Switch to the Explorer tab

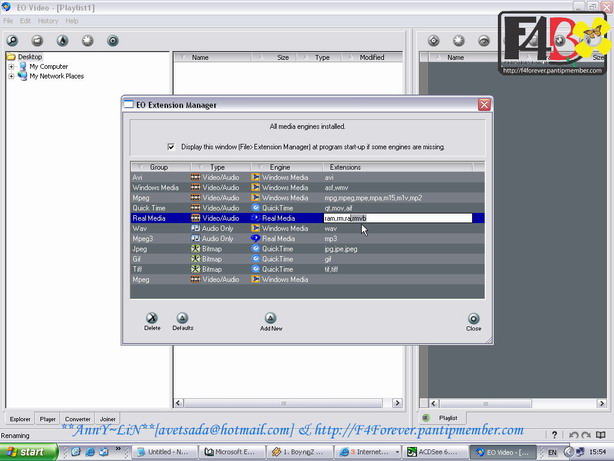coord(20,419)
